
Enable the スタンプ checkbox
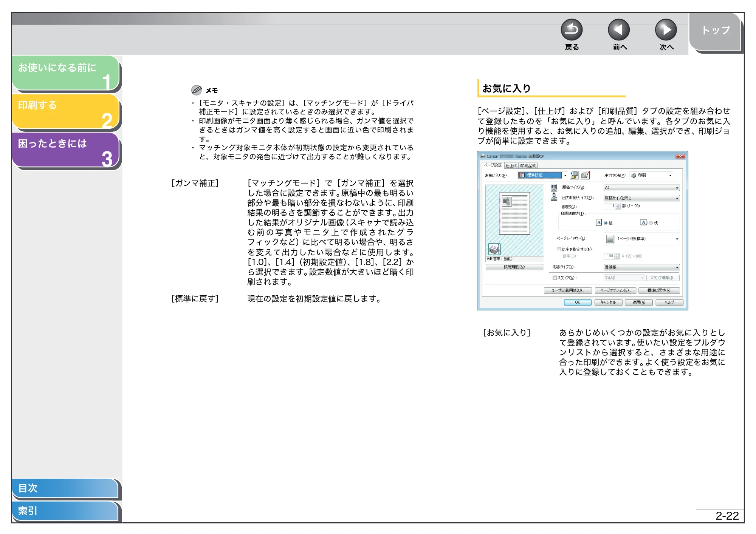(555, 278)
